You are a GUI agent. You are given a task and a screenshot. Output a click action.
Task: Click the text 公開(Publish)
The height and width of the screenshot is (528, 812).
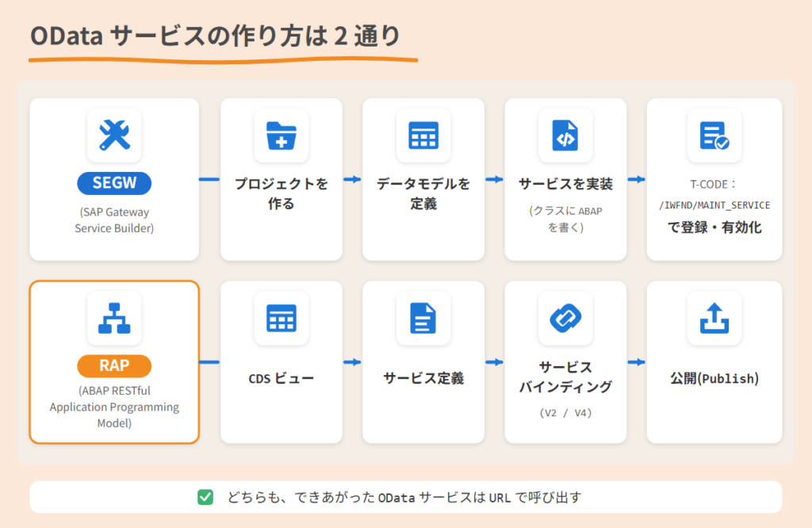pyautogui.click(x=714, y=378)
